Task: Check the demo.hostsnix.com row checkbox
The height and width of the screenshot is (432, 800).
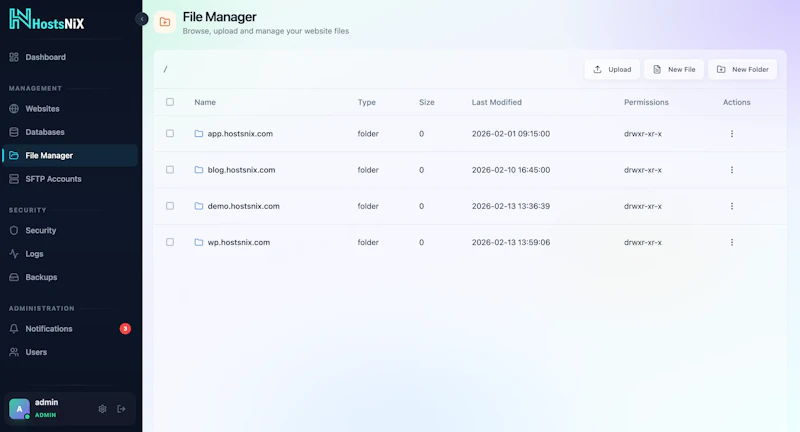Action: click(170, 206)
